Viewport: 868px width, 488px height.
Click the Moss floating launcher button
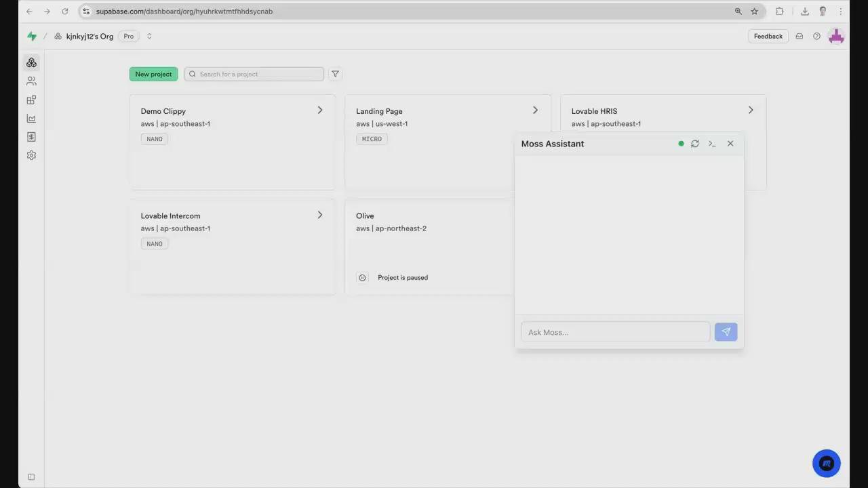point(827,464)
